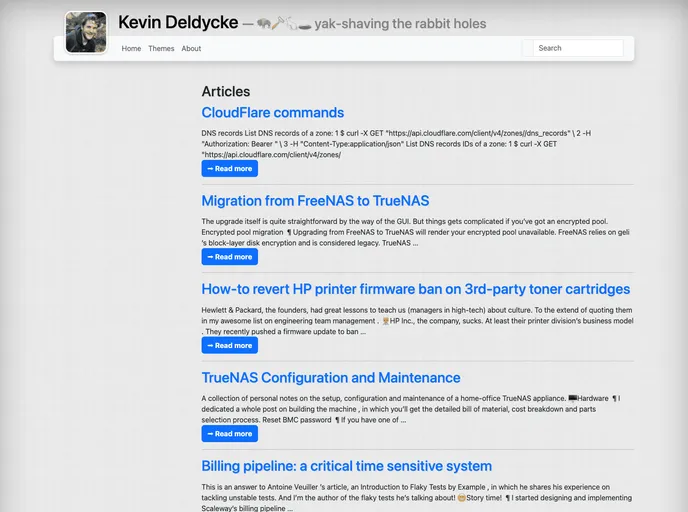Viewport: 688px width, 512px height.
Task: Click the 'yak-shaving the rabbit holes' tagline
Action: 400,23
